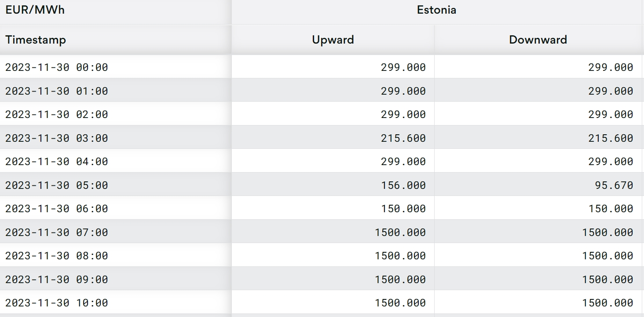
Task: Click the Estonia column group header
Action: pos(436,10)
